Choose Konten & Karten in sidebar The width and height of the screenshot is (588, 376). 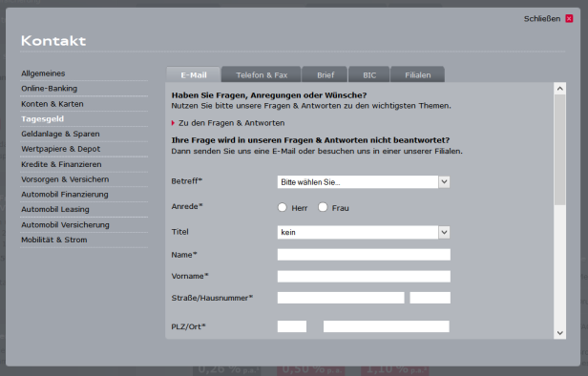(52, 104)
